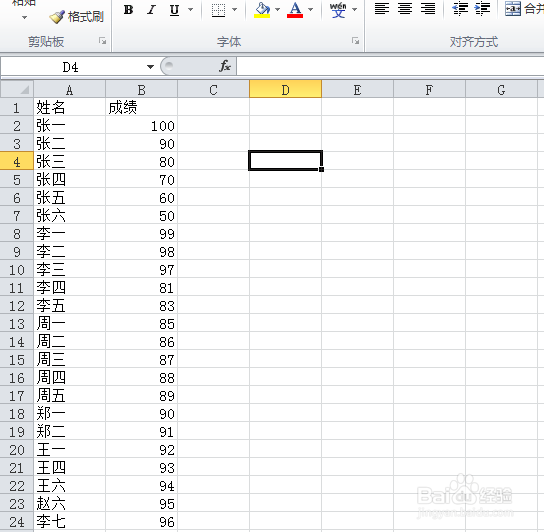Center text horizontally
This screenshot has height=532, width=544.
tap(405, 9)
